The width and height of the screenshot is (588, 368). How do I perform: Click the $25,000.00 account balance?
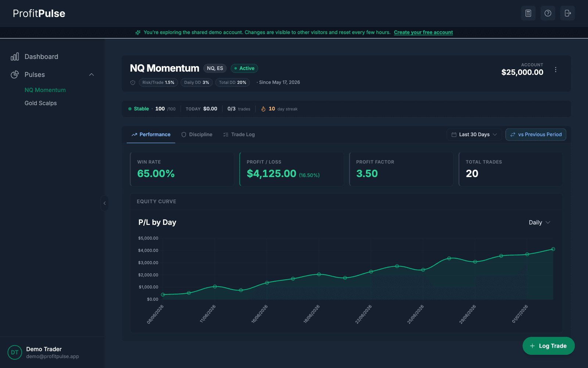pyautogui.click(x=522, y=72)
